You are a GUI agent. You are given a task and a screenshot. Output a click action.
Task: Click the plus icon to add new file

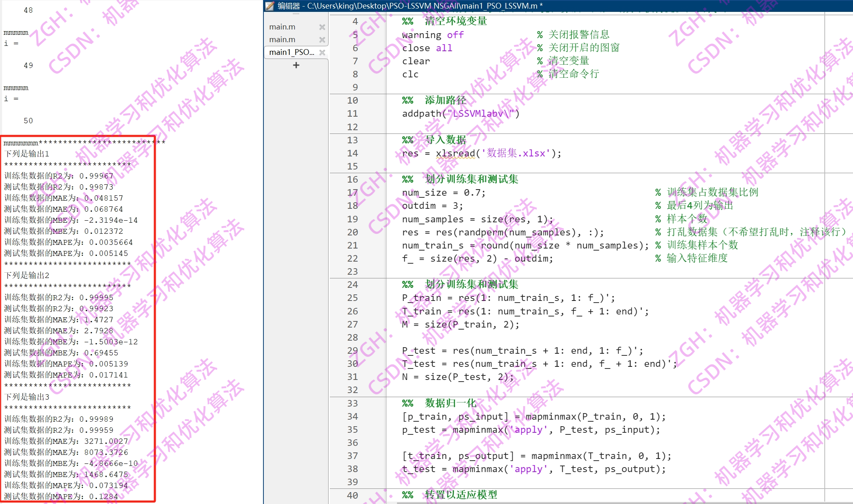296,65
